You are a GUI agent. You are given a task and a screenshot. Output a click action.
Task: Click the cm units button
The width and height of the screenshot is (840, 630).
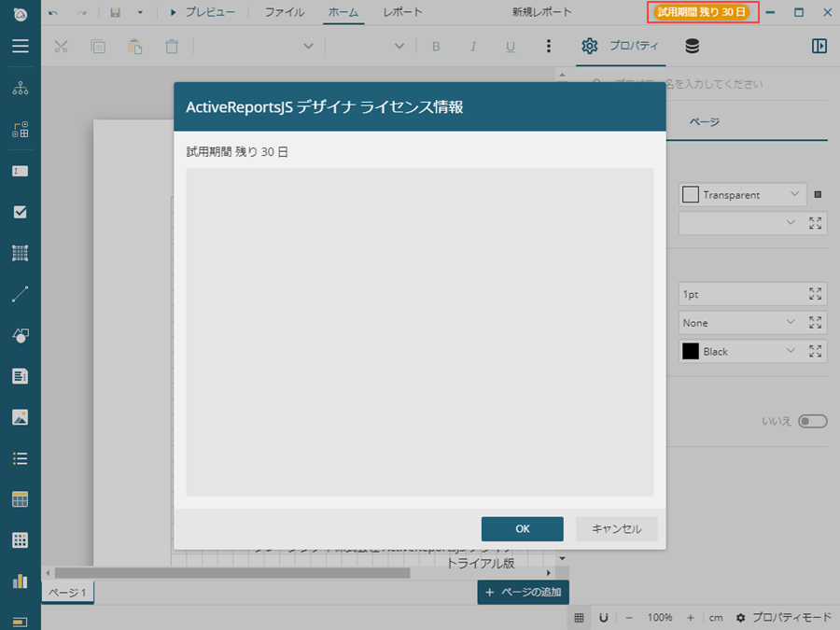pos(716,618)
